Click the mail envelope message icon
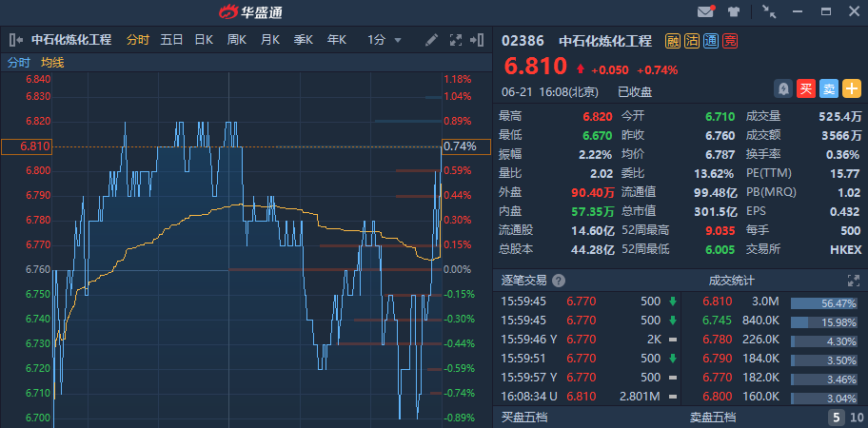Image resolution: width=868 pixels, height=428 pixels. [704, 12]
